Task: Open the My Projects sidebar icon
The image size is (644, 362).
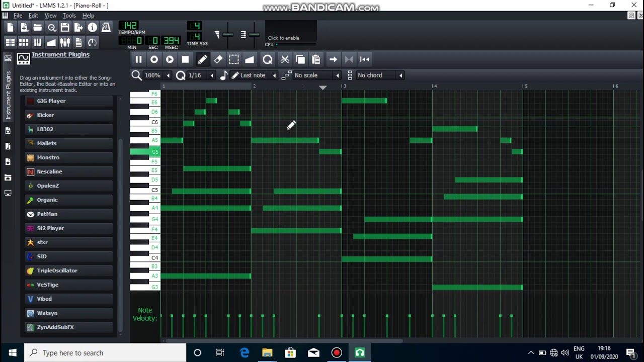Action: point(8,131)
